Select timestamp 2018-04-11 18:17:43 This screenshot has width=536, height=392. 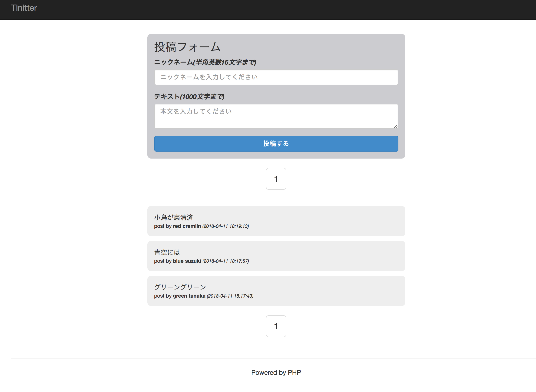pos(230,296)
